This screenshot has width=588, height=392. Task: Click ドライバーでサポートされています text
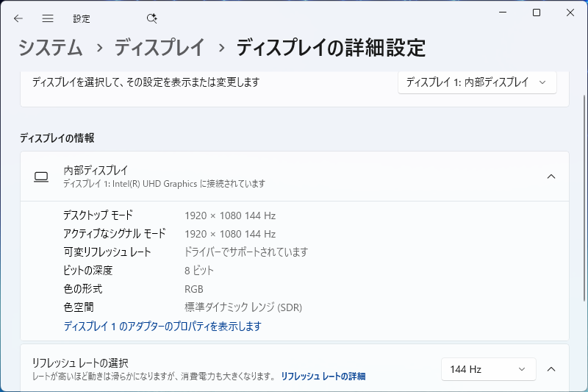tap(246, 252)
